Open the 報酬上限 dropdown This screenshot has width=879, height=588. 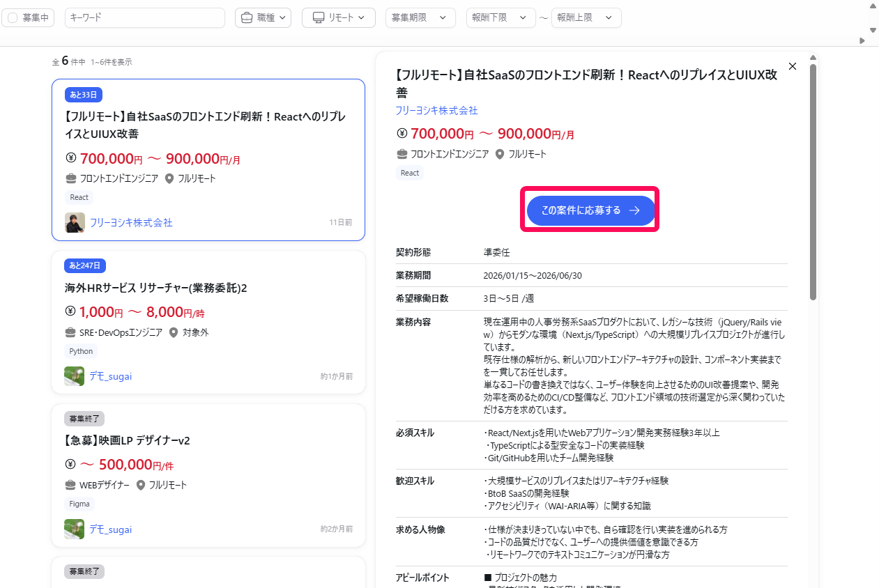click(x=586, y=18)
